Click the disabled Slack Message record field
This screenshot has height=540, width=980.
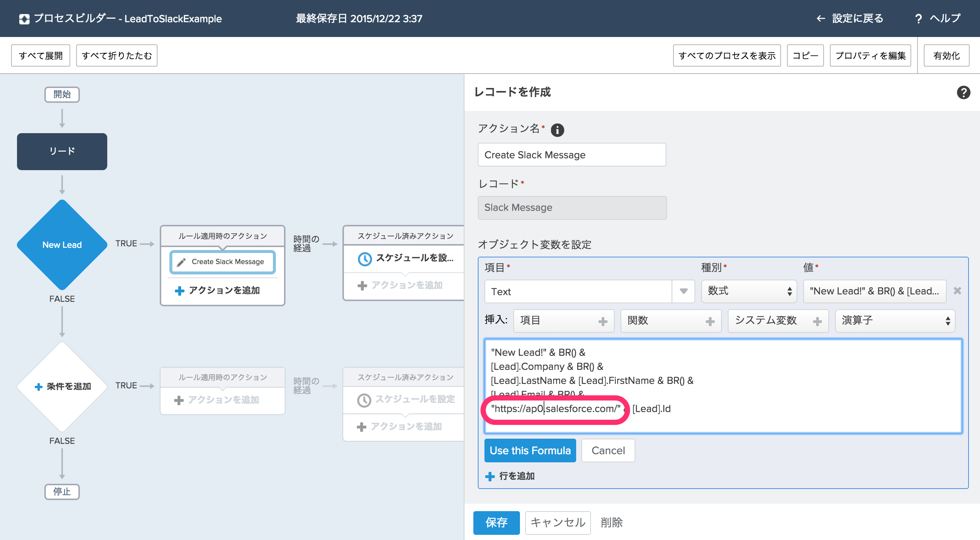572,208
